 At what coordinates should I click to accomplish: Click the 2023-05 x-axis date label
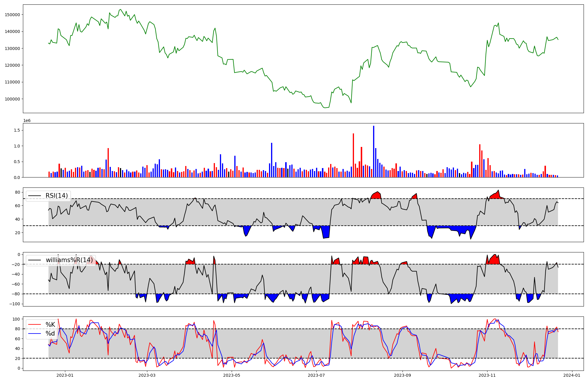pyautogui.click(x=232, y=375)
